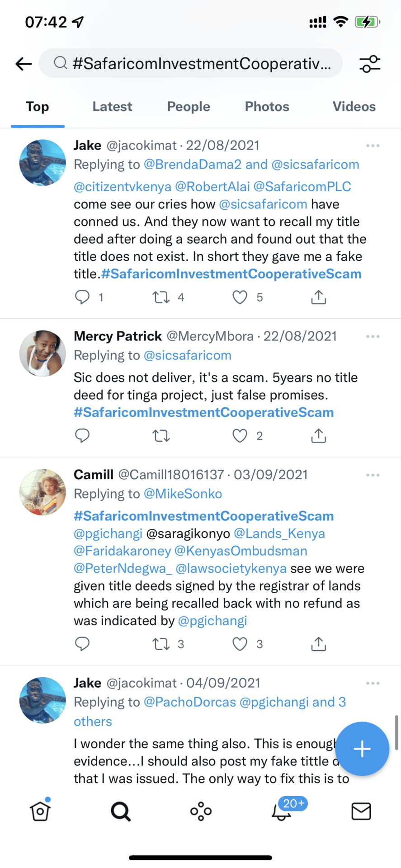Share Camill's tweet via share icon

pos(319,644)
